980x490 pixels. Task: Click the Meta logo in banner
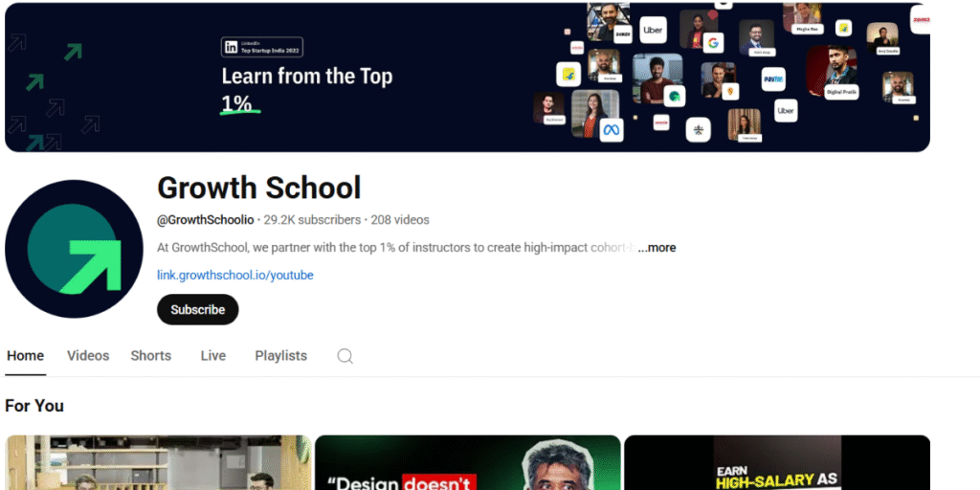point(612,130)
